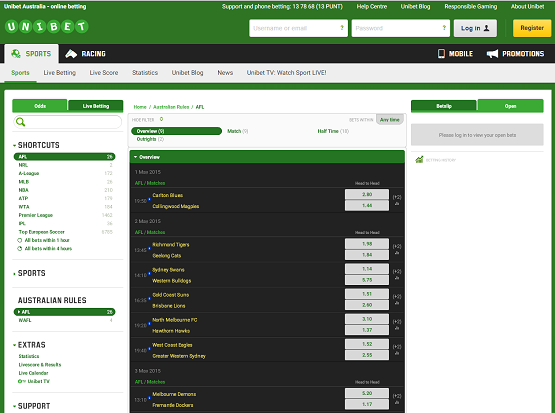Click the Username or email field
The image size is (555, 413).
click(298, 28)
